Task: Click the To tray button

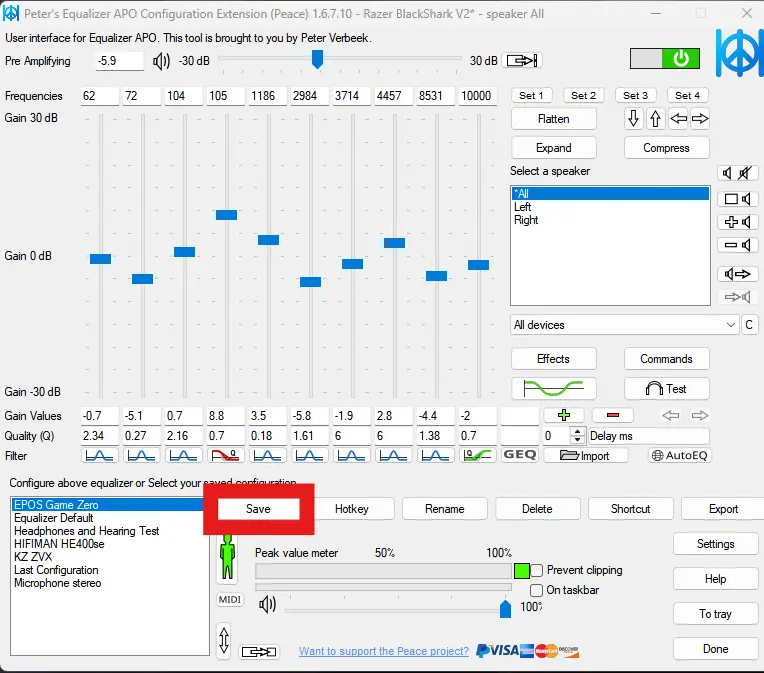Action: 715,614
